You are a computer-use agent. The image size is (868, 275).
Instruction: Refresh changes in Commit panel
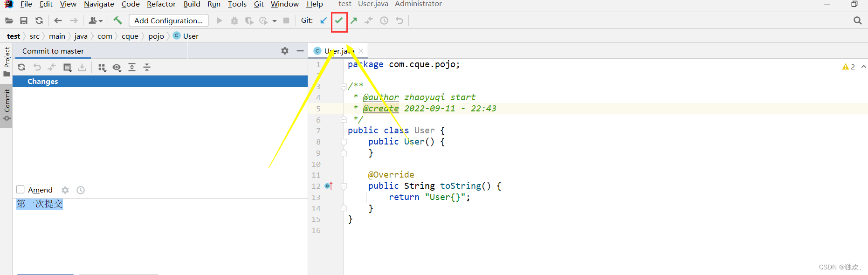point(21,68)
